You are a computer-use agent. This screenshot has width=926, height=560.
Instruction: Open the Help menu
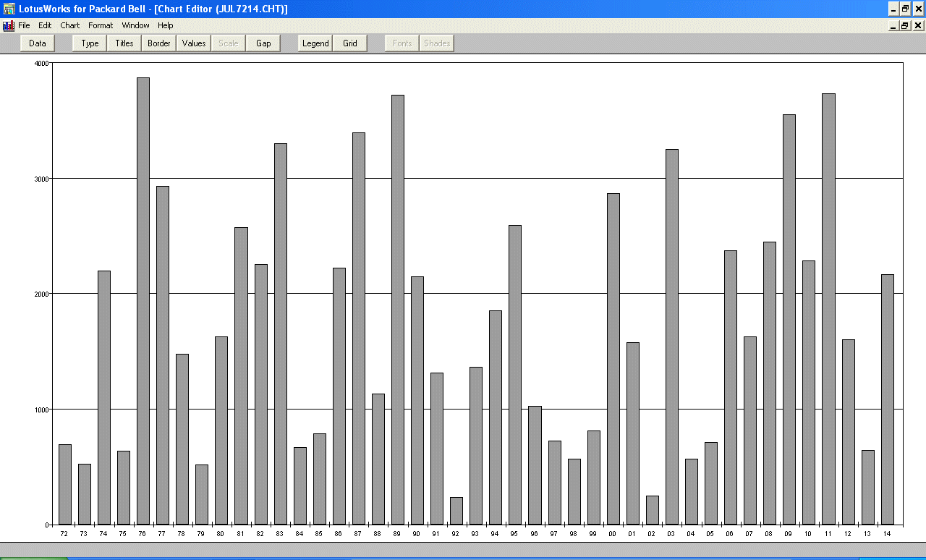coord(166,25)
